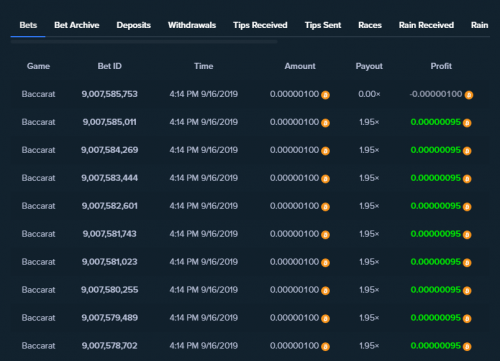Click Baccarat in row of bet 9,007,585,753
The image size is (500, 361).
[38, 94]
